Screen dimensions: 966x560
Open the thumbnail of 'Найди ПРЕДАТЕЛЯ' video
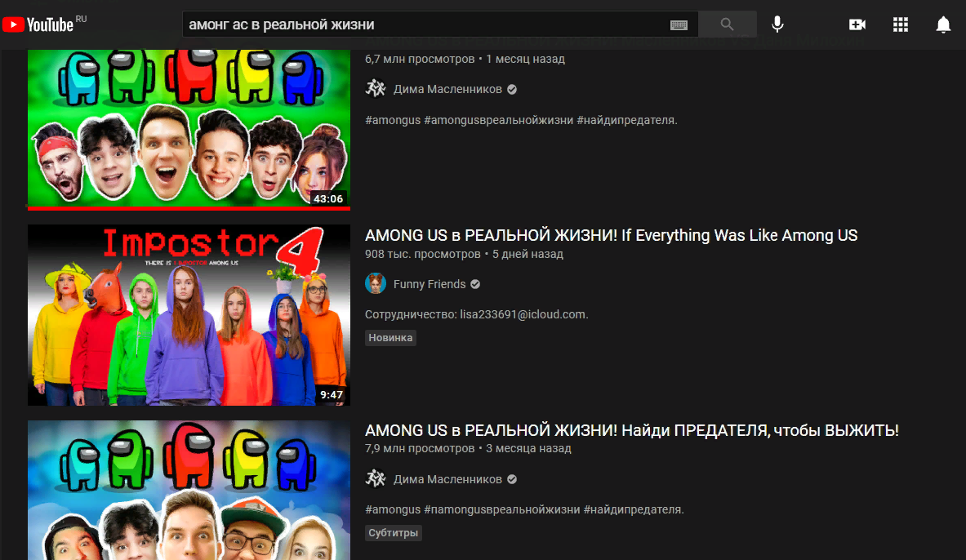pos(189,491)
